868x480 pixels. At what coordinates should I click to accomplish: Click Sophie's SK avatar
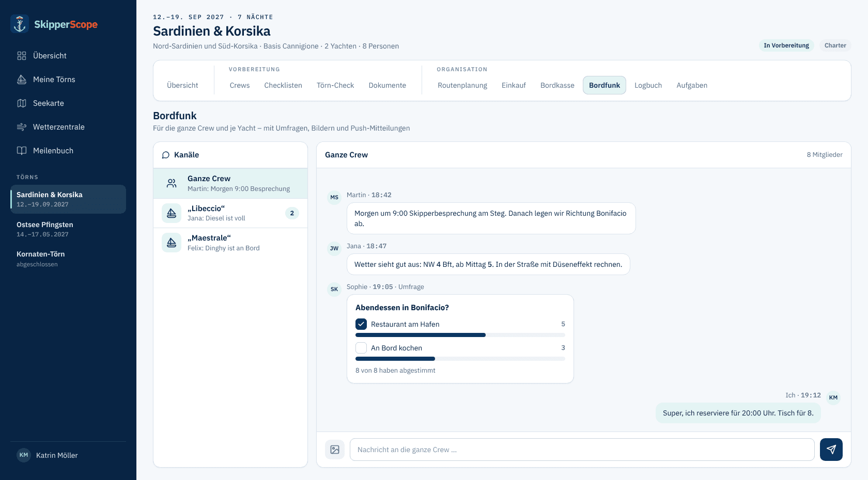tap(334, 289)
